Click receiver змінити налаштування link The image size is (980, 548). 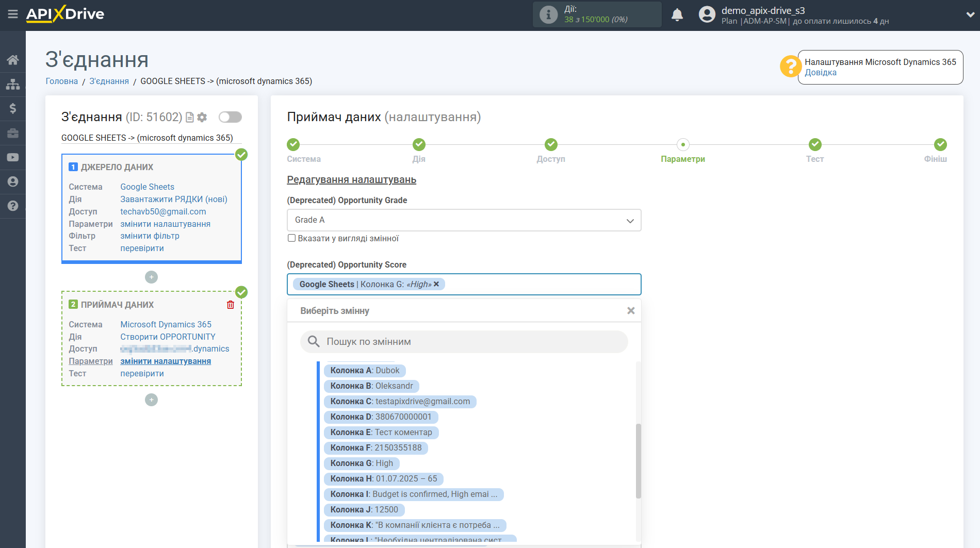(x=166, y=361)
